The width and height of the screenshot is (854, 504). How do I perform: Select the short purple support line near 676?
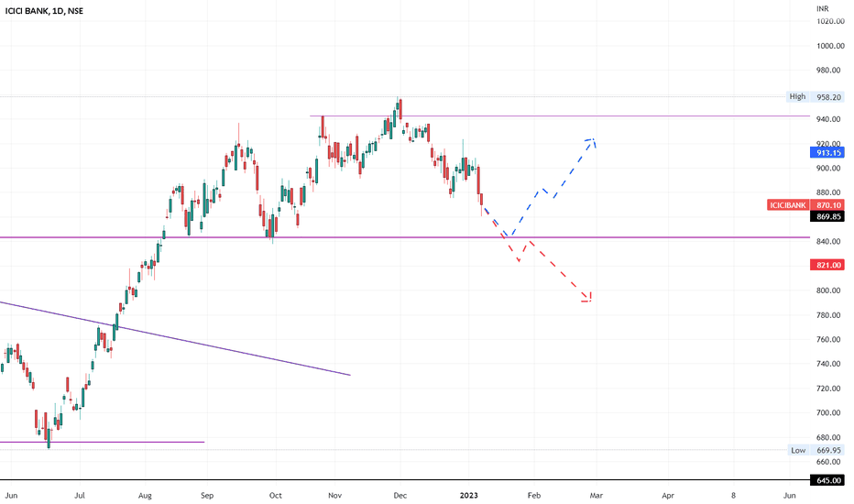coord(103,442)
